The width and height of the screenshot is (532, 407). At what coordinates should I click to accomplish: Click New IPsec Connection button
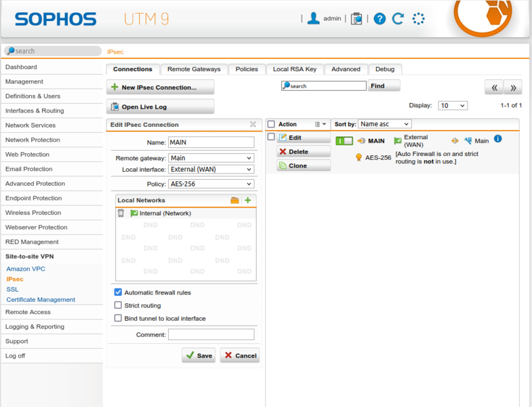[x=160, y=88]
